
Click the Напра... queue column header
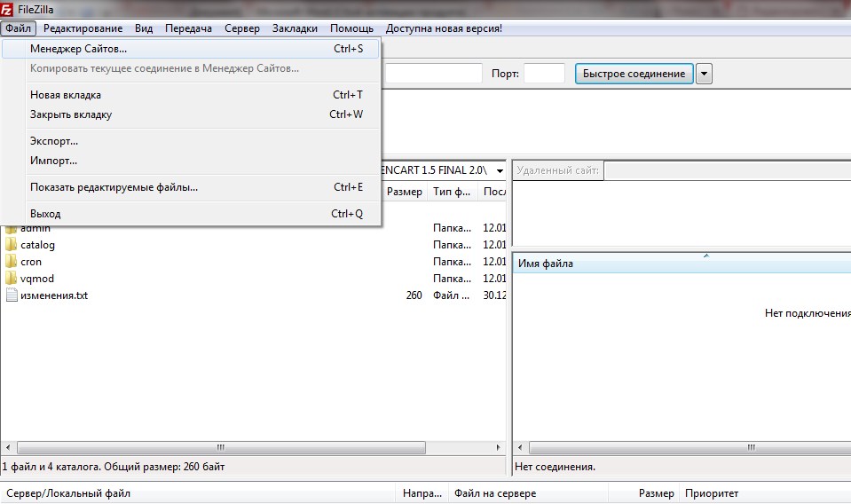422,493
